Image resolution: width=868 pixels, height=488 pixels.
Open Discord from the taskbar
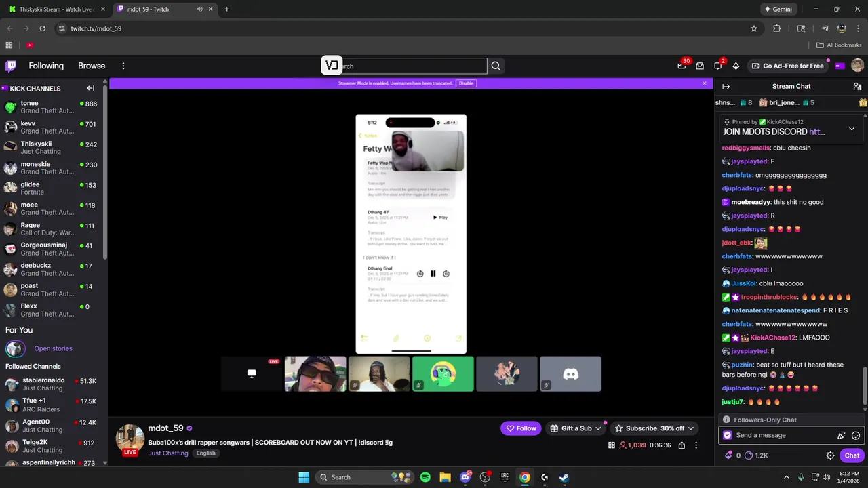[x=465, y=477]
